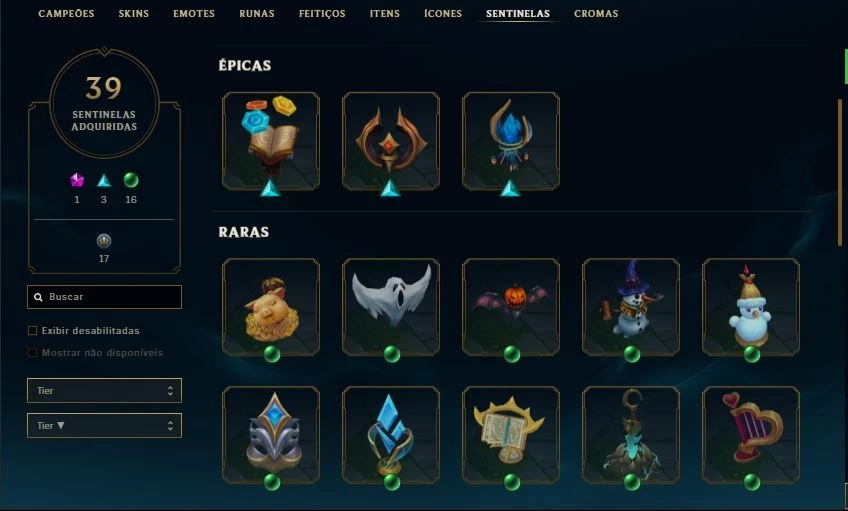The image size is (848, 511).
Task: Pick the witch-hat snowman ward
Action: pyautogui.click(x=631, y=307)
